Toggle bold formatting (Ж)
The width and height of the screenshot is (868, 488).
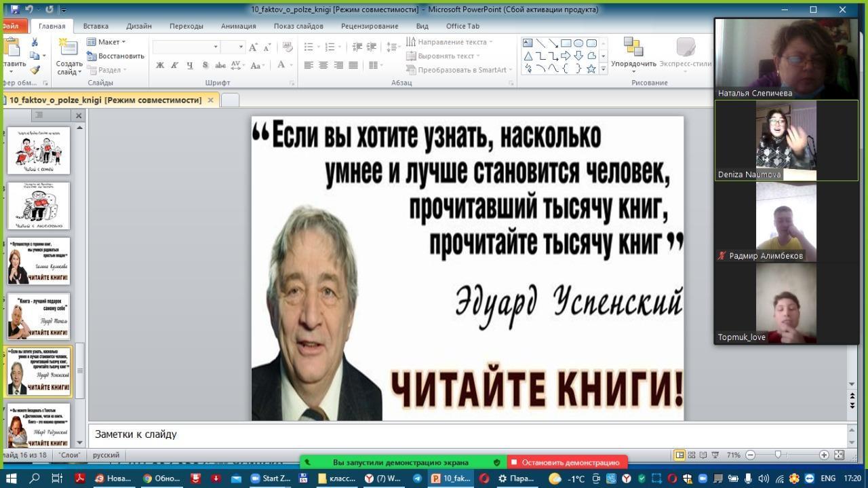tap(160, 66)
